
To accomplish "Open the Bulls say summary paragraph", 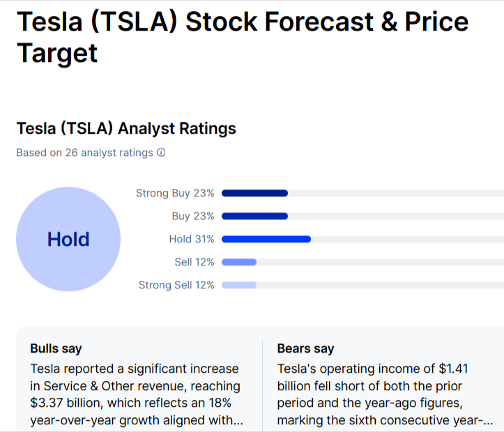I will click(135, 394).
